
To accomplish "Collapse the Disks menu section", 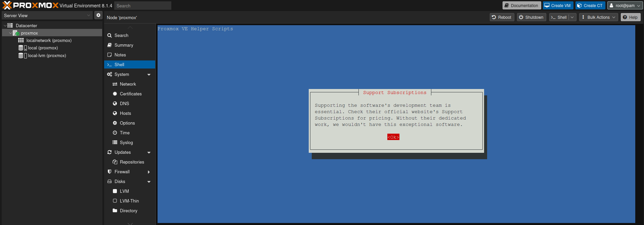I will [x=149, y=182].
